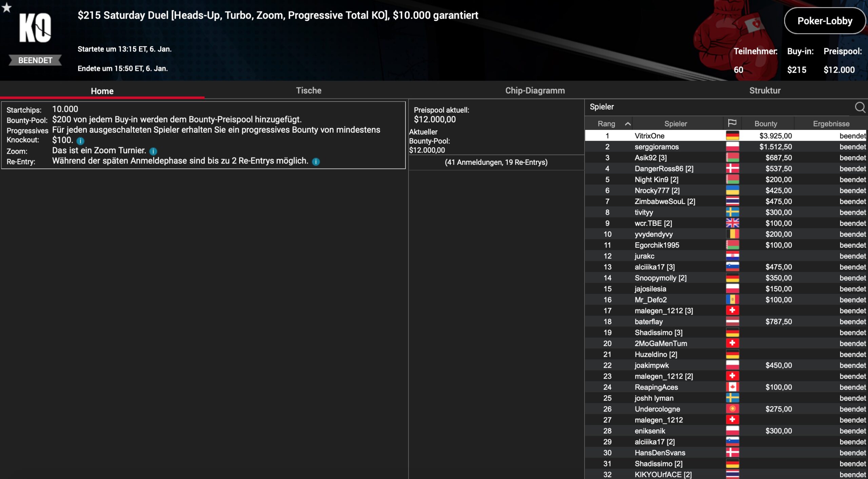Open info icon beside Progressive Knockout $100
Image resolution: width=868 pixels, height=479 pixels.
80,141
